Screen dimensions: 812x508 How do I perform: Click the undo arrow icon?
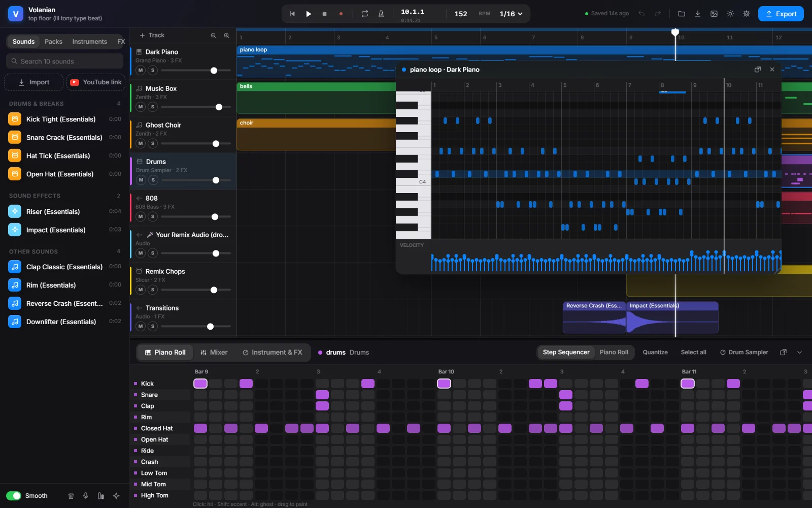pyautogui.click(x=641, y=14)
